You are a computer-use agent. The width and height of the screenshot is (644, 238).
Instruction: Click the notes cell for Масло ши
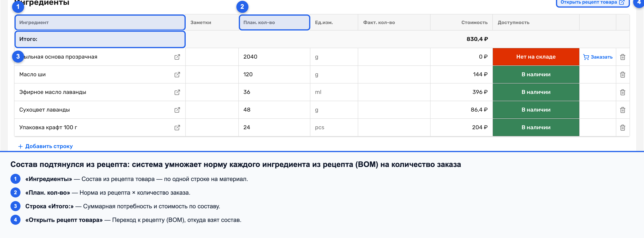212,75
